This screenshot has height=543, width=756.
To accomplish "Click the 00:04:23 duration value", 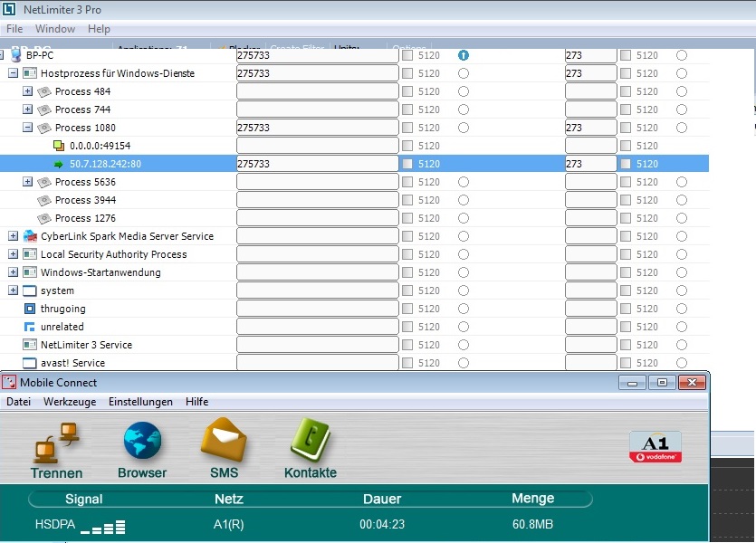I will coord(382,524).
